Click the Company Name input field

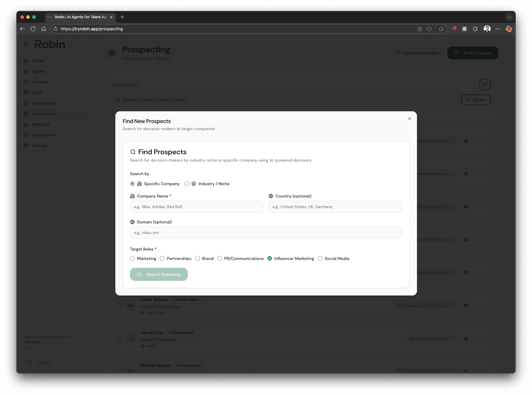[x=197, y=207]
